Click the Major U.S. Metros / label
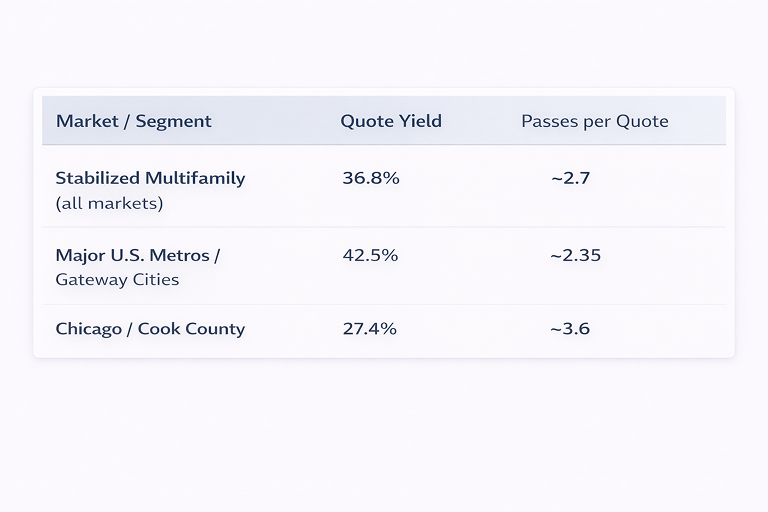Image resolution: width=768 pixels, height=512 pixels. coord(137,255)
